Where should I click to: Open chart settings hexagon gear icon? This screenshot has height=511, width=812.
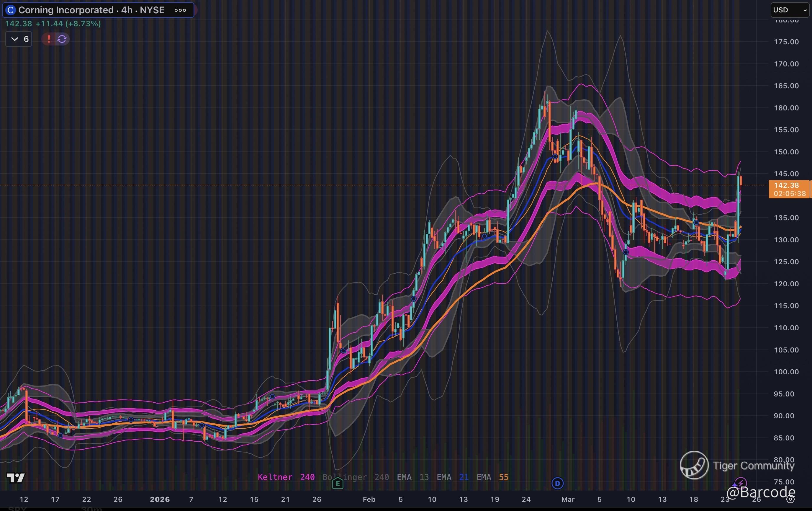click(x=790, y=499)
